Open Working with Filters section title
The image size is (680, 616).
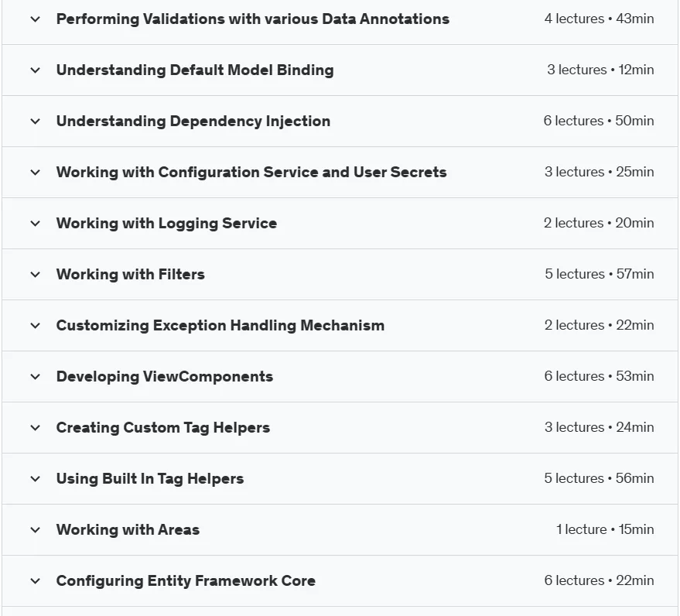131,274
